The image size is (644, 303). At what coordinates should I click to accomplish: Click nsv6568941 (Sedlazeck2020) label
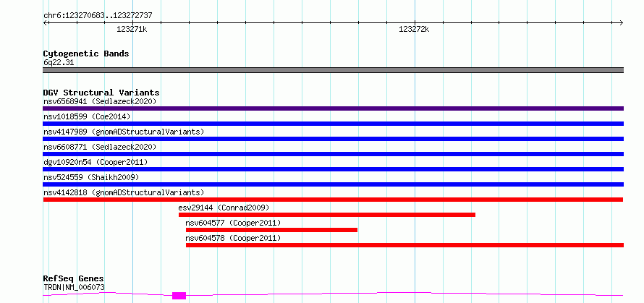pyautogui.click(x=100, y=101)
